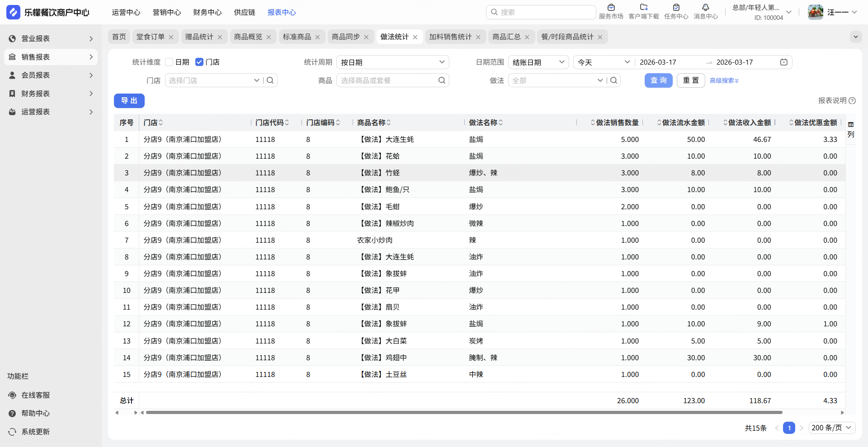The image size is (868, 447).
Task: Click the horizontal table scrollbar
Action: (463, 413)
